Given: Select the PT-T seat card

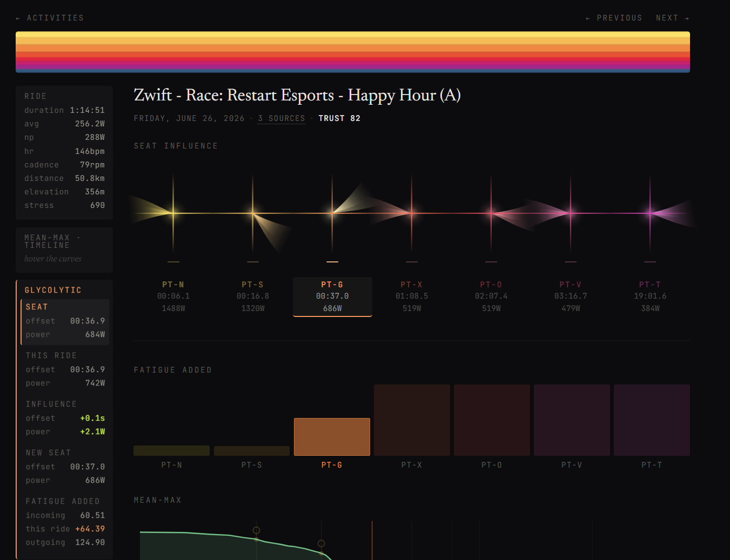Looking at the screenshot, I should pos(650,296).
